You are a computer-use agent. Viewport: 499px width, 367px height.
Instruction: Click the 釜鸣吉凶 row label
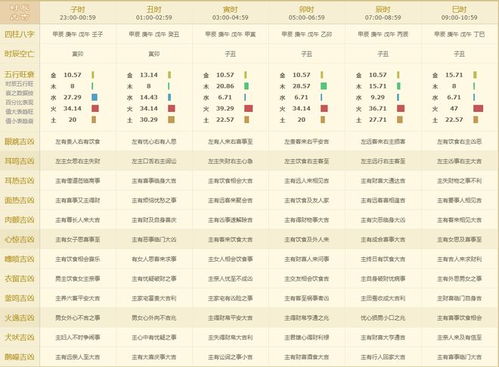tap(19, 298)
